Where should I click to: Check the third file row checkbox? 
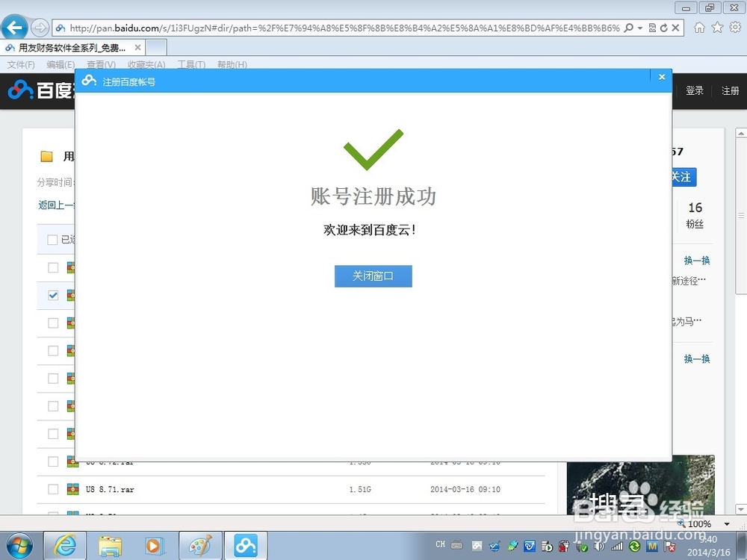click(53, 323)
